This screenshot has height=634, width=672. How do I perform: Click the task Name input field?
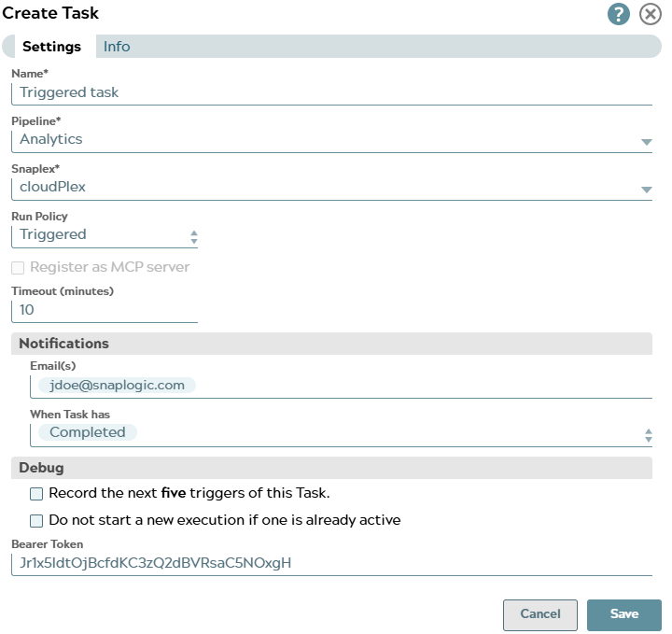pyautogui.click(x=331, y=92)
